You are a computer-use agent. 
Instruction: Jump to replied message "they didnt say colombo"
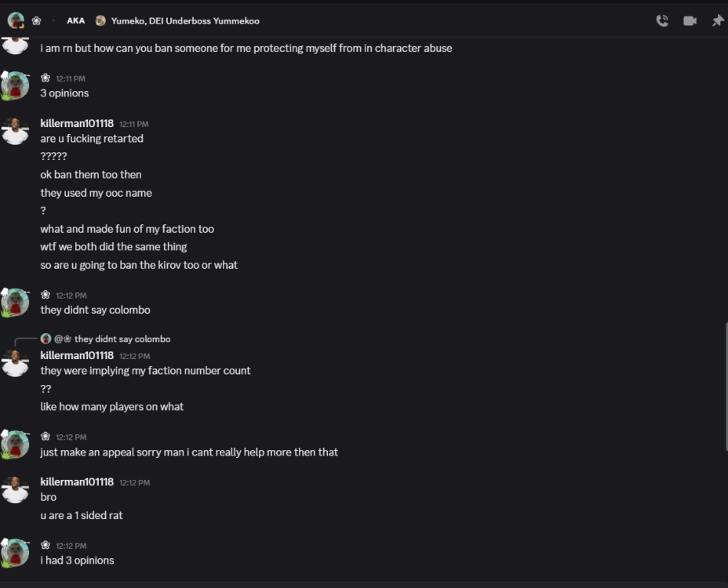pos(122,339)
